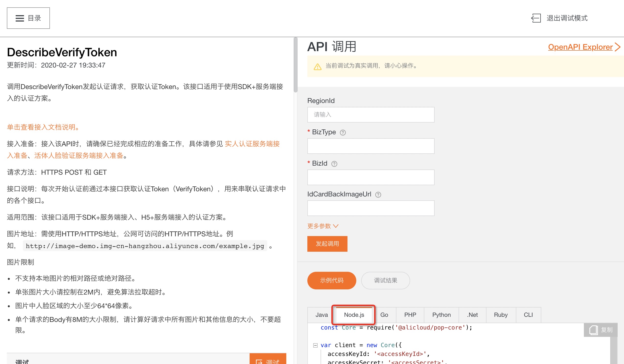Open the 活体人脸验证服务端接入准备 link
The height and width of the screenshot is (364, 624).
pos(79,156)
